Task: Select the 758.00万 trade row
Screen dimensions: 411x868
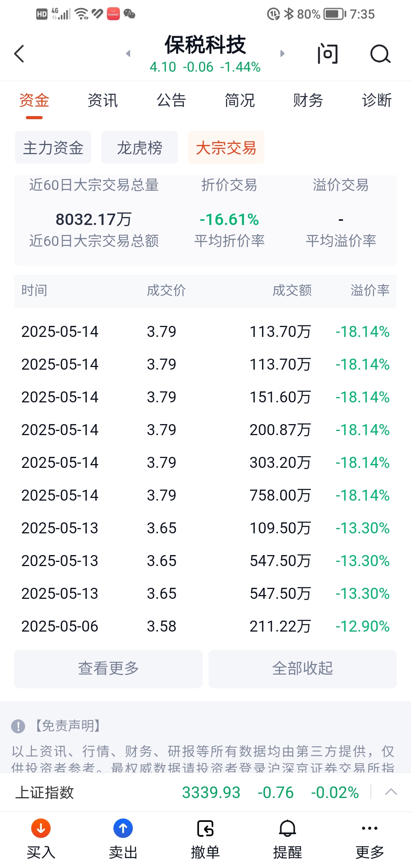Action: tap(205, 495)
